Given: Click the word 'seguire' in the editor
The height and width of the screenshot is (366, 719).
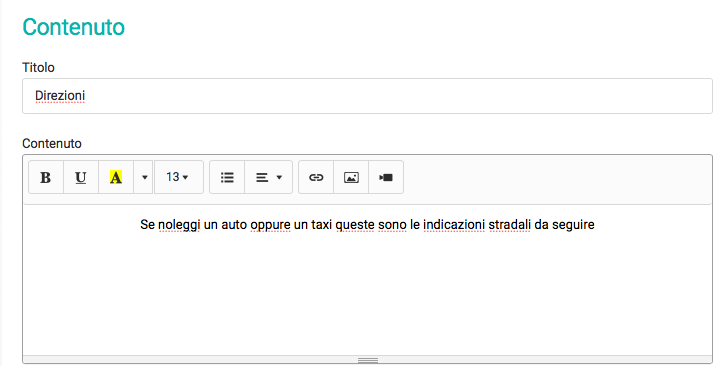Looking at the screenshot, I should pyautogui.click(x=573, y=225).
